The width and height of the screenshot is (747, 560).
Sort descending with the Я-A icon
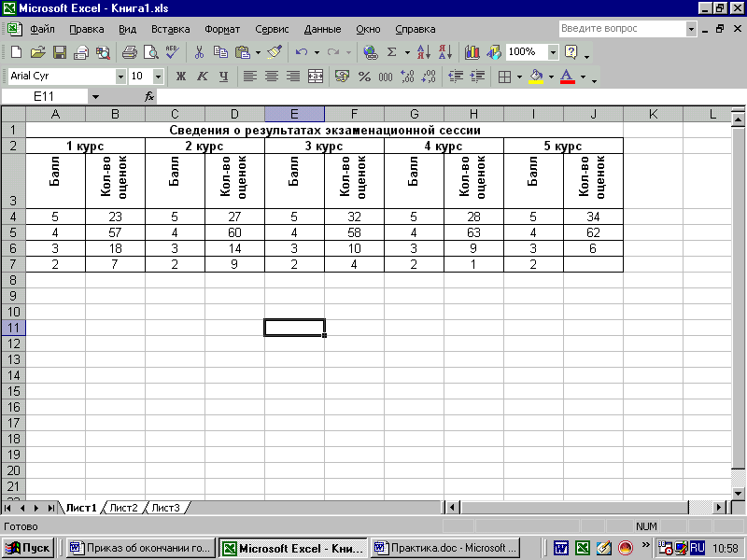445,52
